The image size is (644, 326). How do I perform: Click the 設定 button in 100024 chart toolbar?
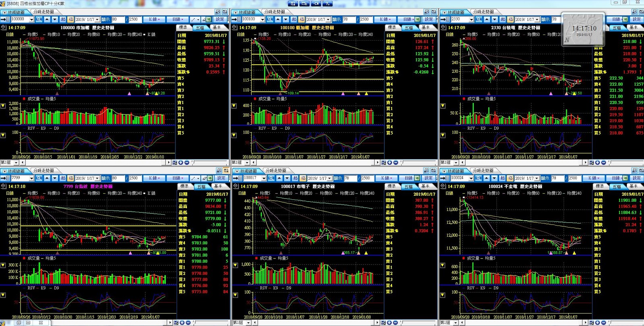637,178
